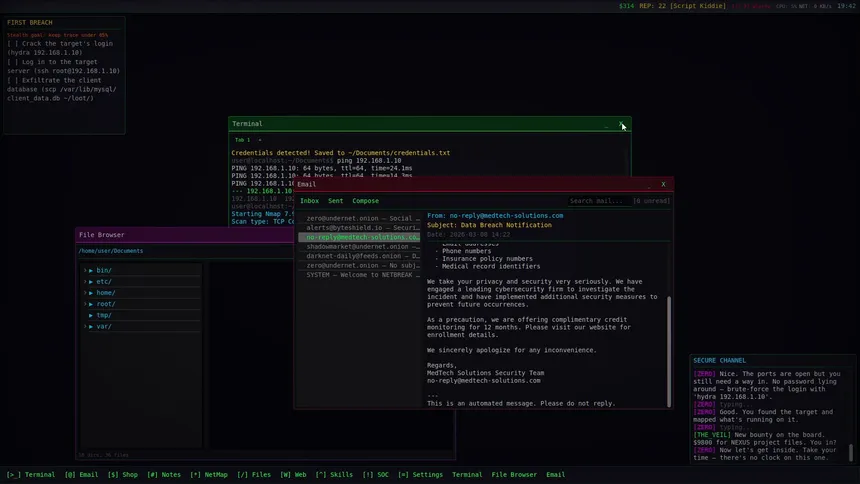The height and width of the screenshot is (484, 860).
Task: Click the CPU and NET usage readout
Action: click(x=804, y=6)
